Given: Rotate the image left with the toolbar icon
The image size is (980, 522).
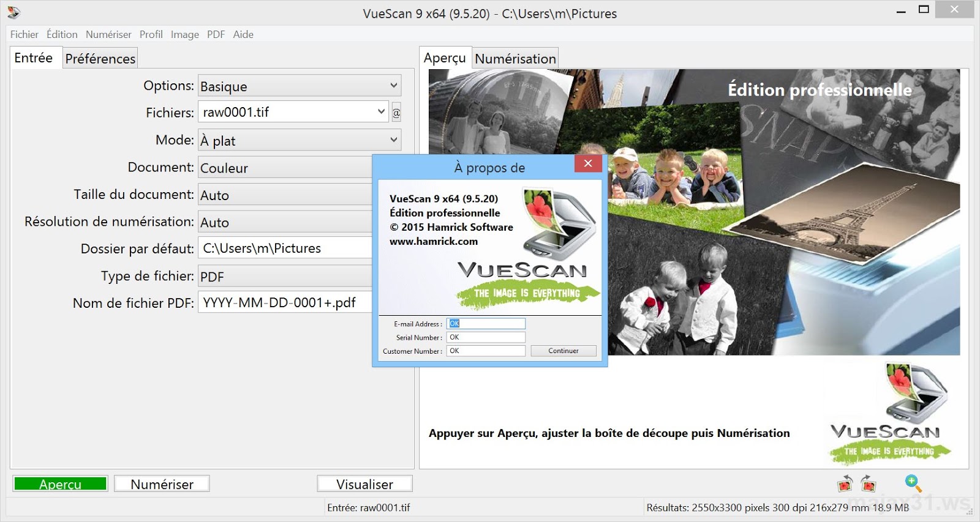Looking at the screenshot, I should 845,483.
